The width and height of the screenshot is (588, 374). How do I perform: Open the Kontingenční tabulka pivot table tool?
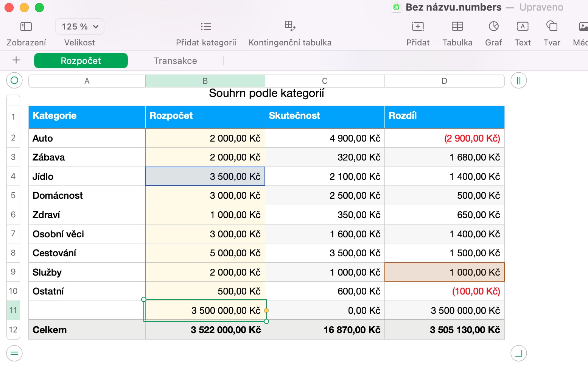coord(290,26)
